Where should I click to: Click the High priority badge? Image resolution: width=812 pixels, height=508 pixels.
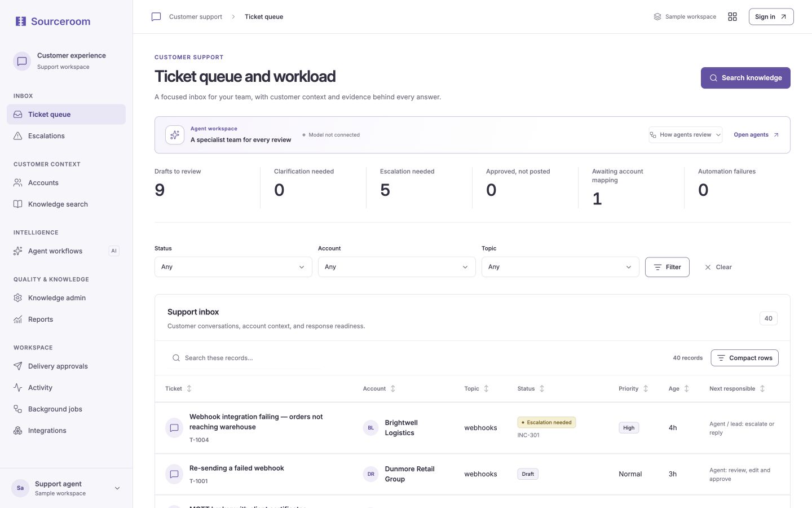pos(629,428)
